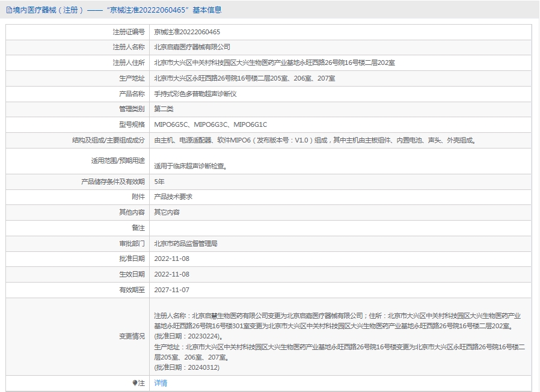Screen dimensions: 540x392
Task: Select shelf life value 5年
Action: (x=159, y=182)
